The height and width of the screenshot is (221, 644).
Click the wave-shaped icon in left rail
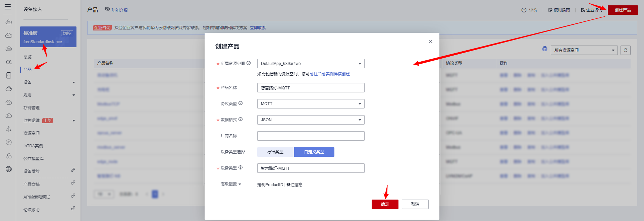(x=9, y=62)
